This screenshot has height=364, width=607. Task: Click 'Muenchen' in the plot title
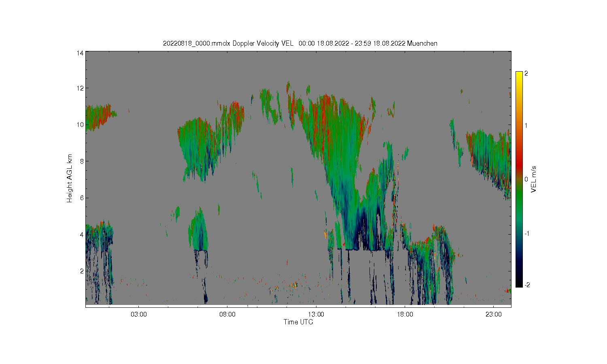[x=422, y=43]
